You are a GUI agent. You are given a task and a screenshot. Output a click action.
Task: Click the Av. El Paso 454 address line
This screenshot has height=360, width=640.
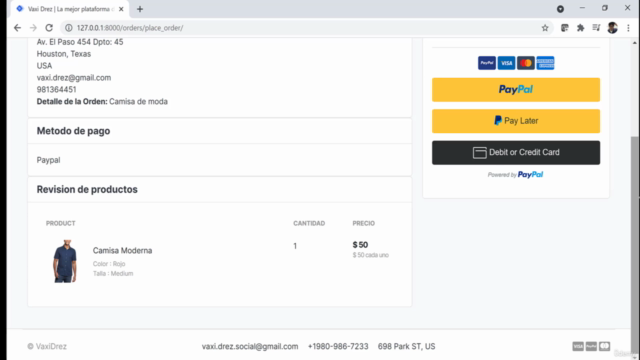pos(80,42)
